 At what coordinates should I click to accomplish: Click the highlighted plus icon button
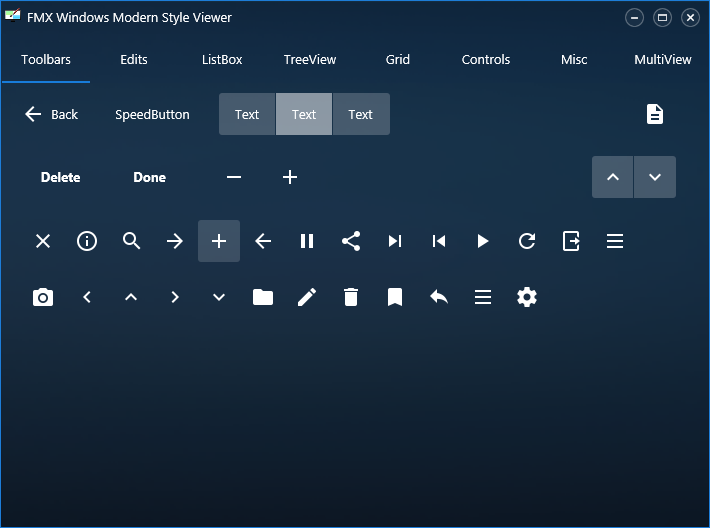pos(219,241)
